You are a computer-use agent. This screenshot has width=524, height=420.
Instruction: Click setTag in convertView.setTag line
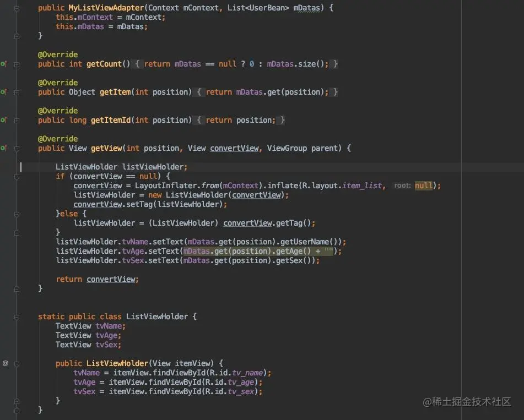(x=139, y=204)
